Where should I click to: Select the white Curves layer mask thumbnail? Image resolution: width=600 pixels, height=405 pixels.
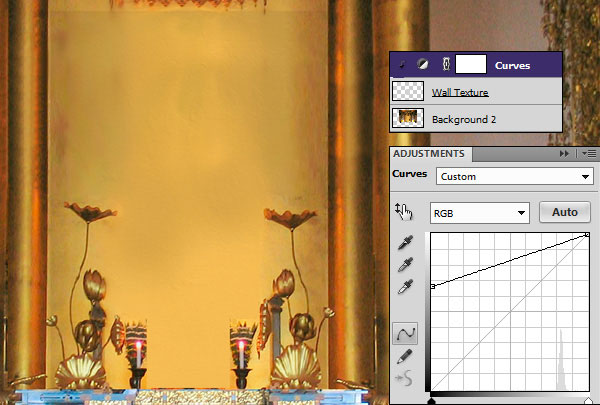click(x=471, y=64)
